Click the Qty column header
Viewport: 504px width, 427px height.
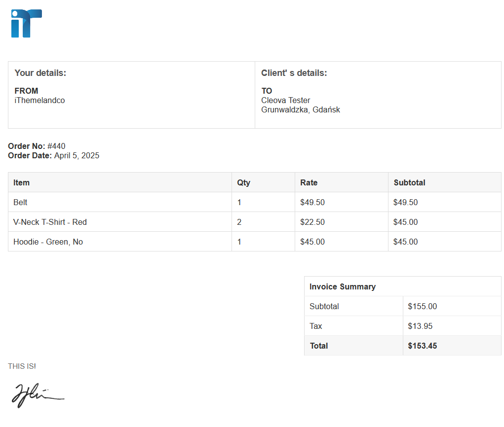click(x=243, y=182)
